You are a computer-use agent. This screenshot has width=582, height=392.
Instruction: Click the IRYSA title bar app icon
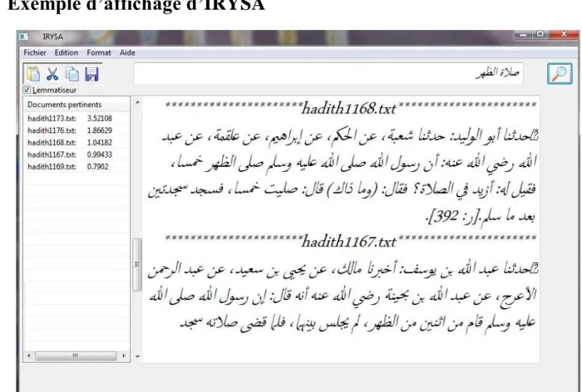click(24, 37)
